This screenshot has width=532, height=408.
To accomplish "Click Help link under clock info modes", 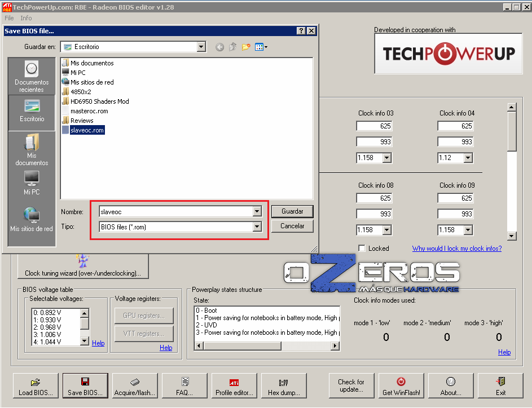I will pyautogui.click(x=504, y=352).
